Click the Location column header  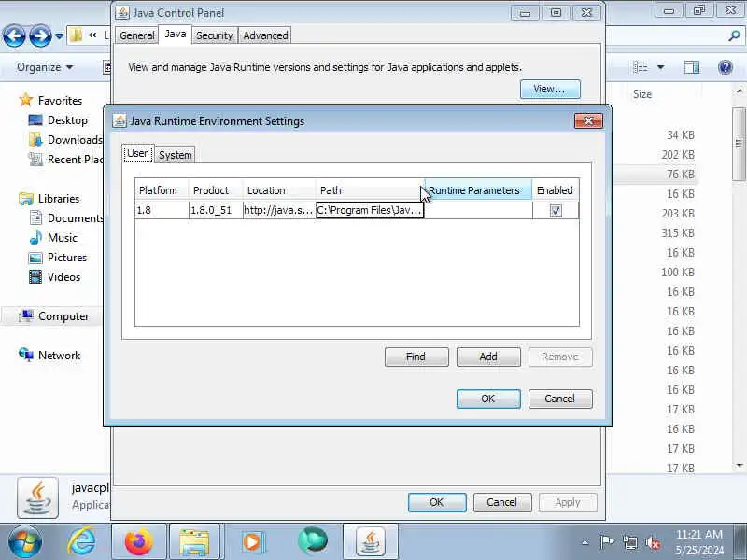279,190
